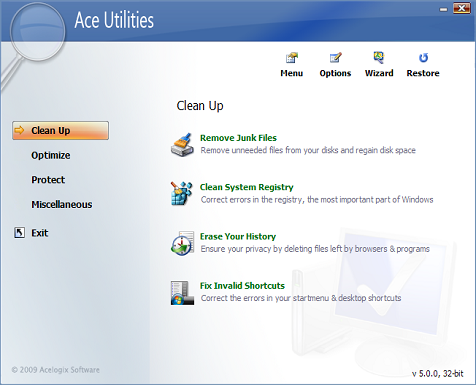This screenshot has width=476, height=385.
Task: Open the Fix Invalid Shortcuts link
Action: pos(242,286)
